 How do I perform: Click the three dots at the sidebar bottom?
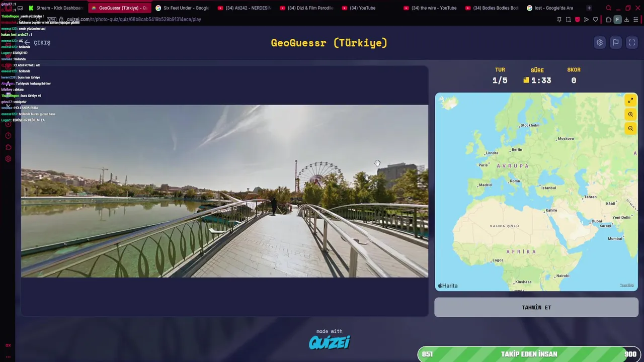tap(8, 356)
